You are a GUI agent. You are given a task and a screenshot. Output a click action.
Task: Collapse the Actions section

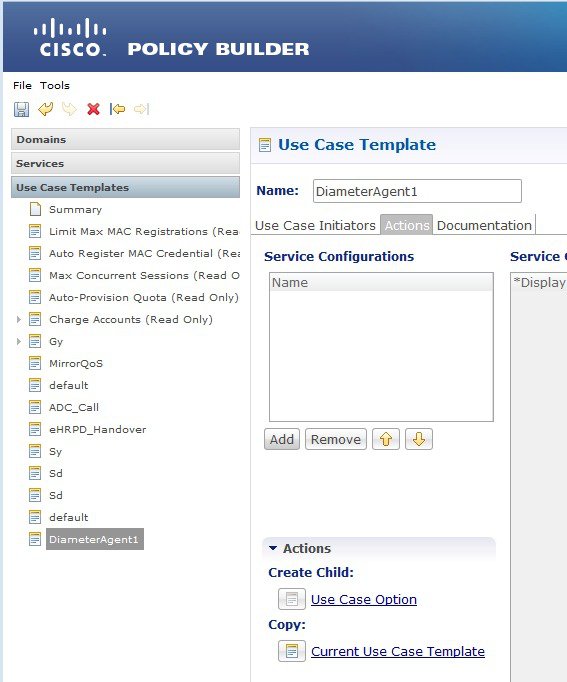[x=273, y=548]
